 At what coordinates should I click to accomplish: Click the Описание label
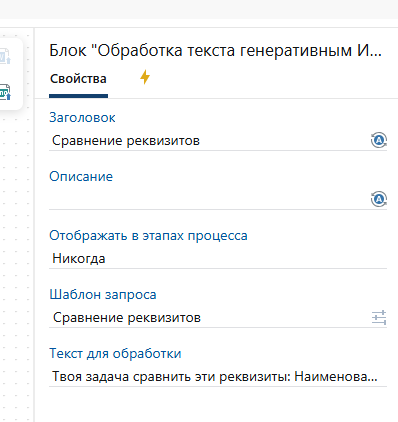tap(81, 177)
